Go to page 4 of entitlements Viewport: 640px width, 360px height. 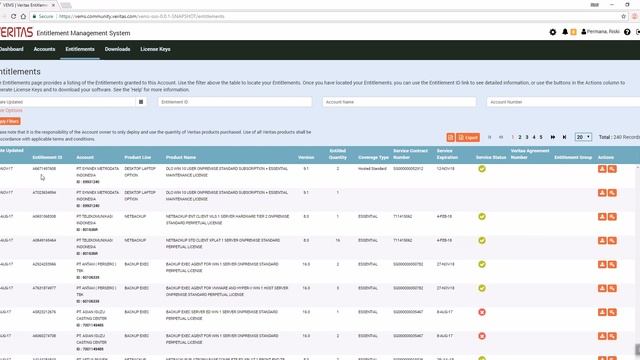[534, 137]
